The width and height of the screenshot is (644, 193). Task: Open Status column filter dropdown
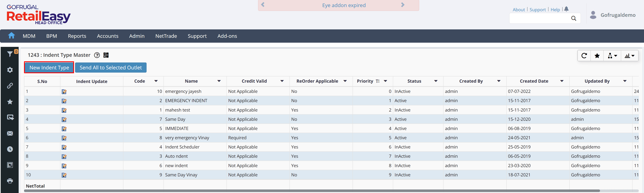(436, 81)
